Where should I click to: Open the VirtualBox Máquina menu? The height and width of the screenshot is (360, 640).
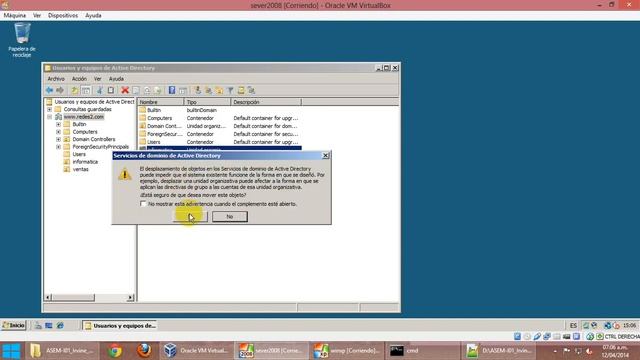tap(15, 16)
